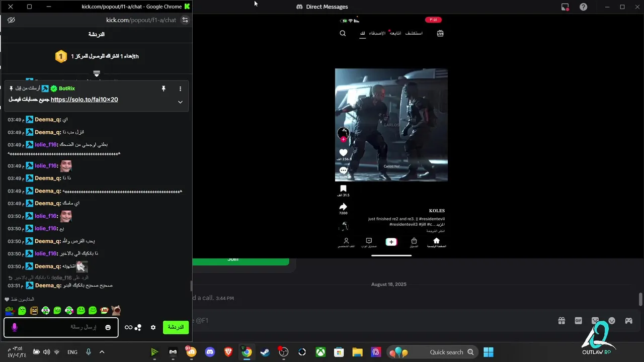Open the emoji picker in chat input

click(108, 327)
